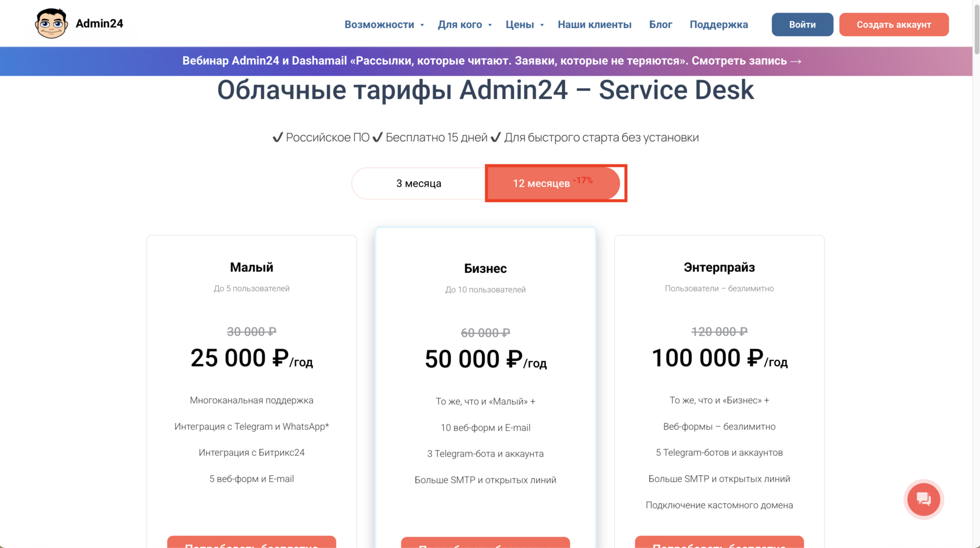Click 'Многоканальная поддержка' feature line
The width and height of the screenshot is (980, 548).
click(251, 400)
